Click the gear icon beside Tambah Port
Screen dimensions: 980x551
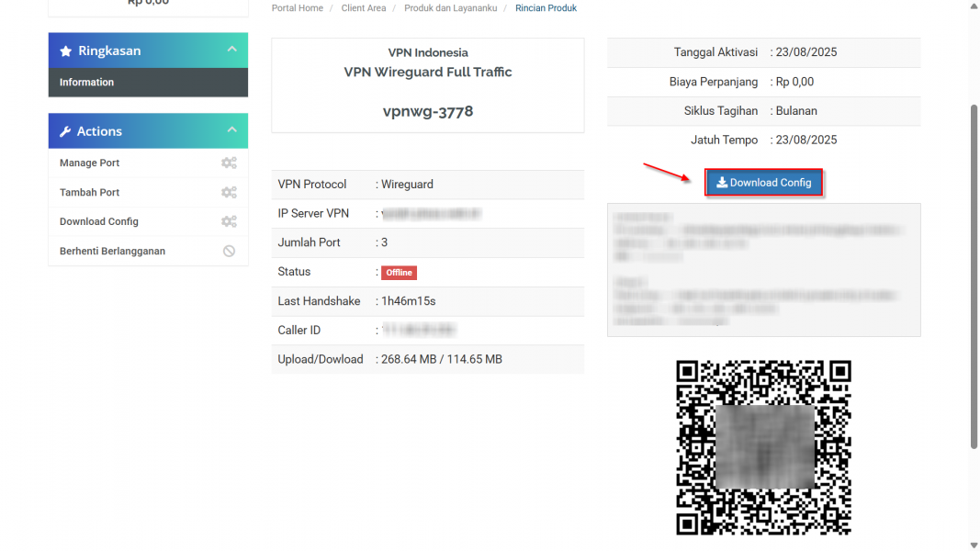[229, 193]
